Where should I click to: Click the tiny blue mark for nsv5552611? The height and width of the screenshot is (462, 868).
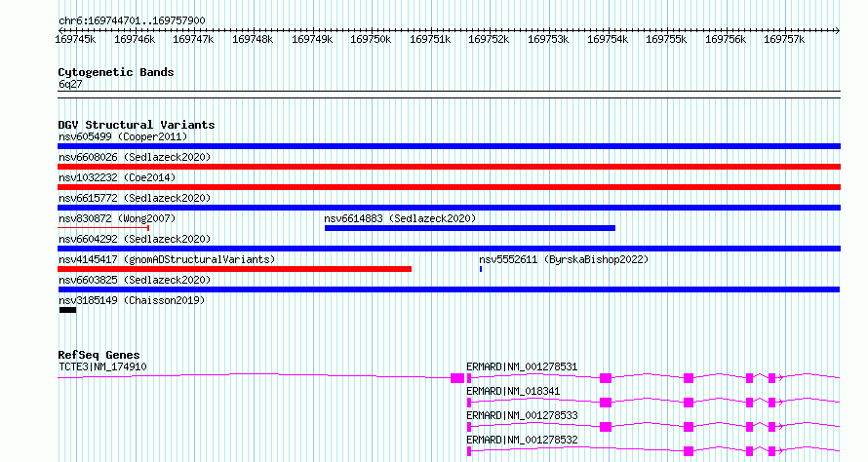[x=481, y=269]
